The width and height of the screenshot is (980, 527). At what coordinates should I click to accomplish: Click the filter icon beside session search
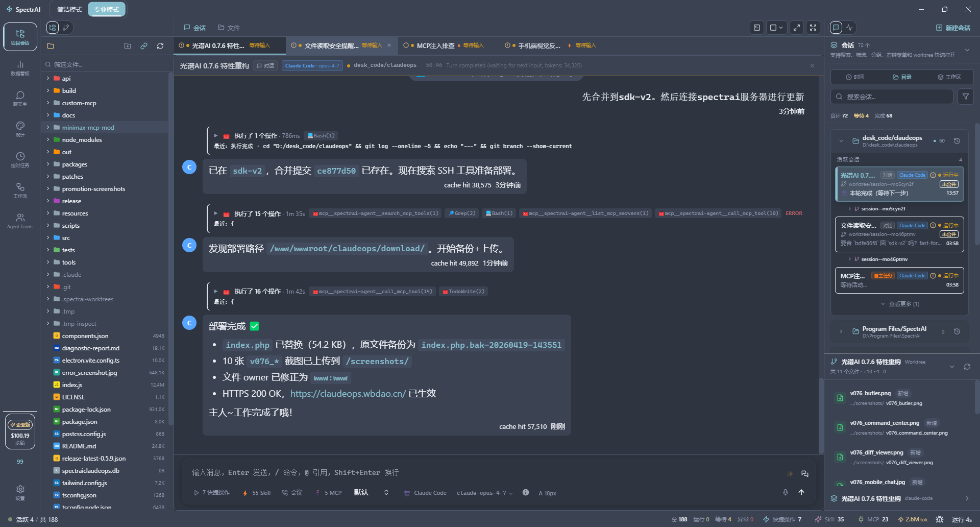tap(965, 96)
